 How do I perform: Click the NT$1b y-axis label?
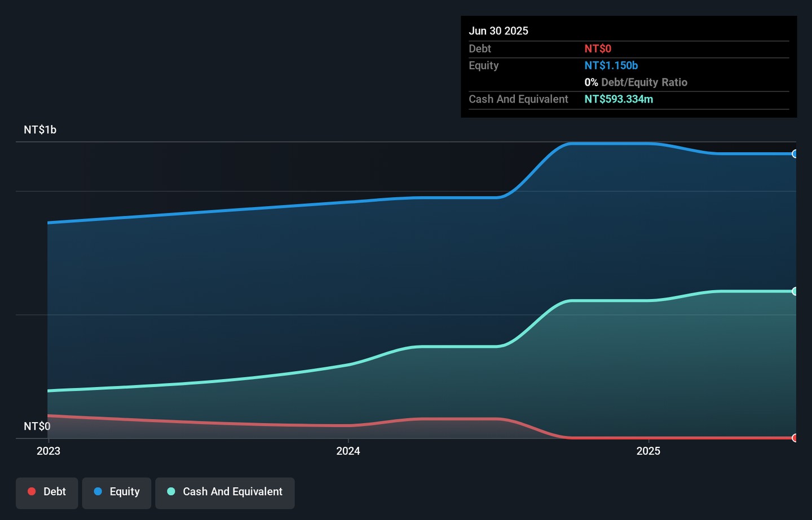click(40, 130)
